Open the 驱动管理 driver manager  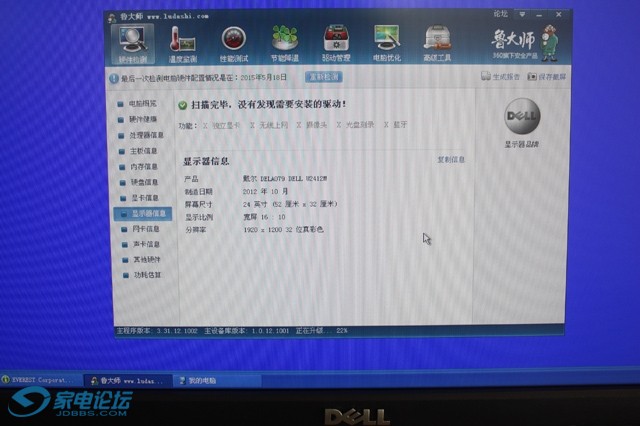336,44
